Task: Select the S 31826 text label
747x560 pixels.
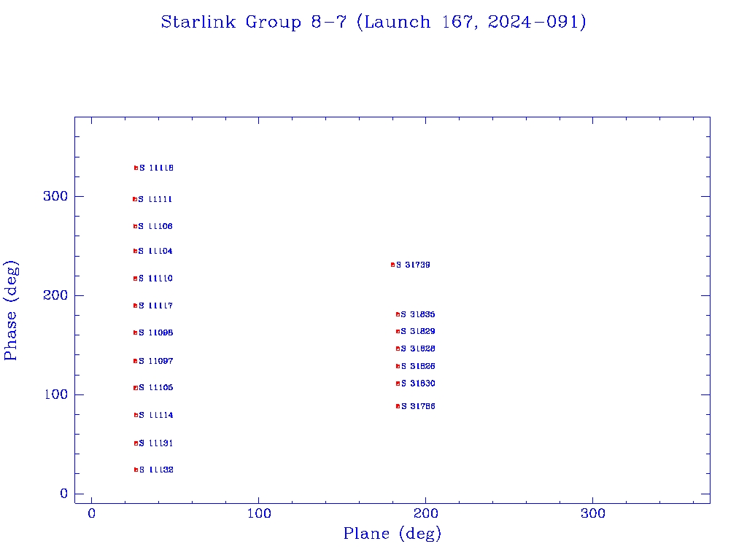Action: 419,366
